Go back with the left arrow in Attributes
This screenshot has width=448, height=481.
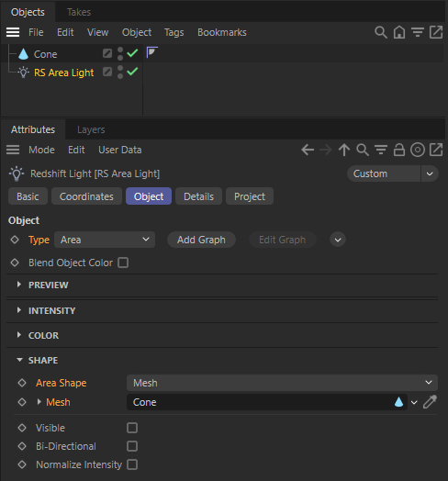308,150
